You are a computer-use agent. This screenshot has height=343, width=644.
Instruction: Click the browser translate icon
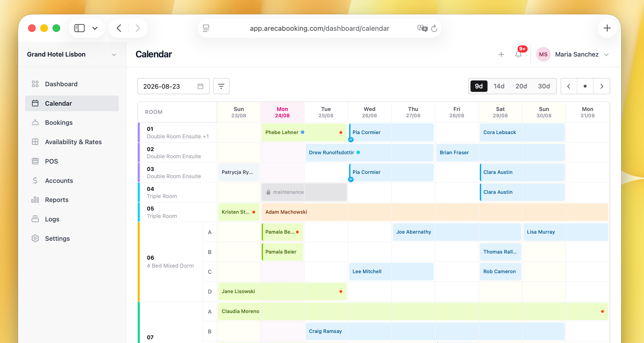pos(422,28)
